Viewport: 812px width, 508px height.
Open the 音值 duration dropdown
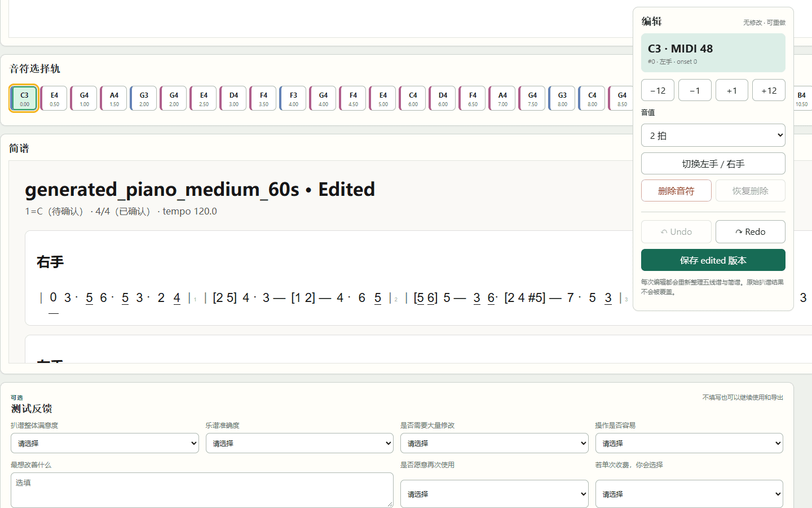(713, 135)
